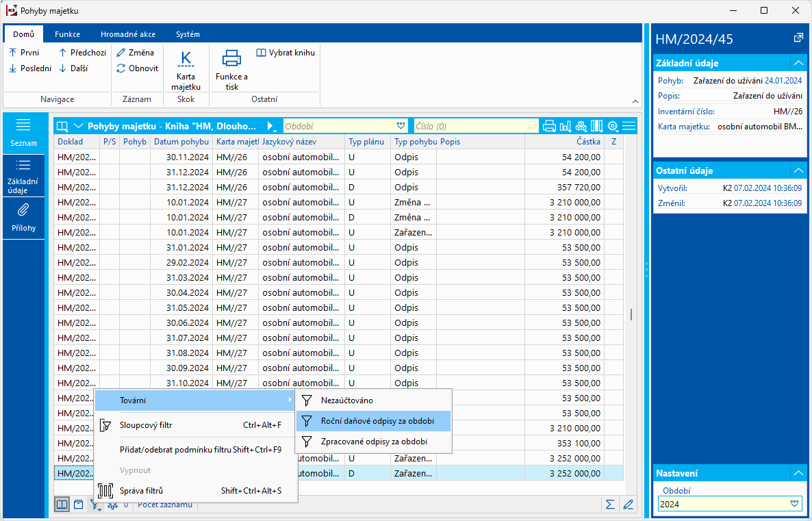812x521 pixels.
Task: Collapse the Ostatní údaje section
Action: click(798, 170)
